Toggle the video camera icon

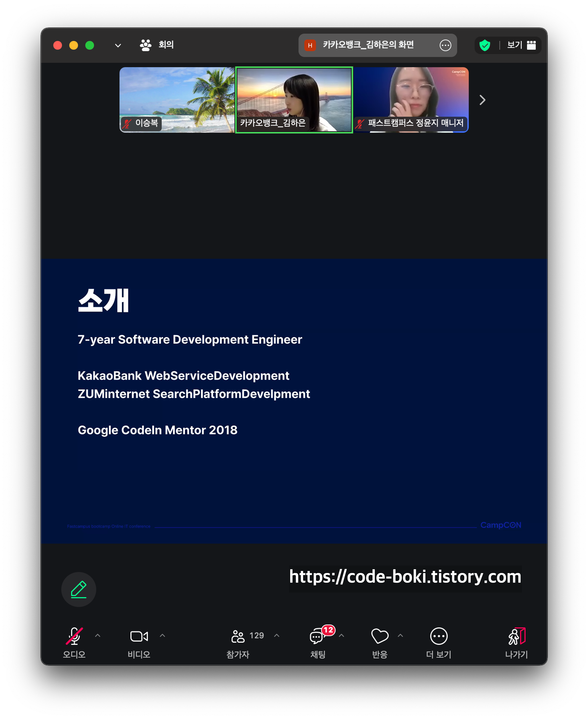point(139,636)
